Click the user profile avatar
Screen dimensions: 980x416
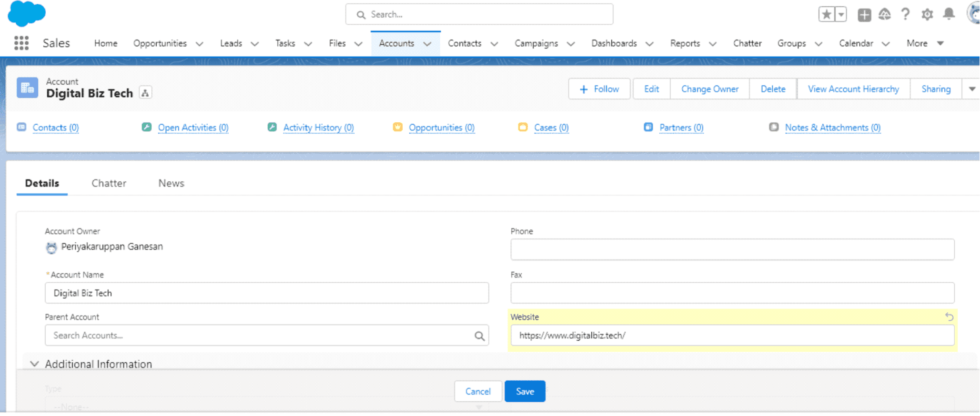pos(973,13)
